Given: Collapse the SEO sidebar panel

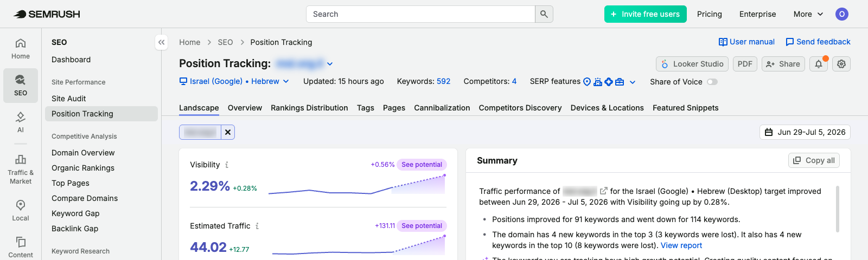Looking at the screenshot, I should pyautogui.click(x=161, y=42).
